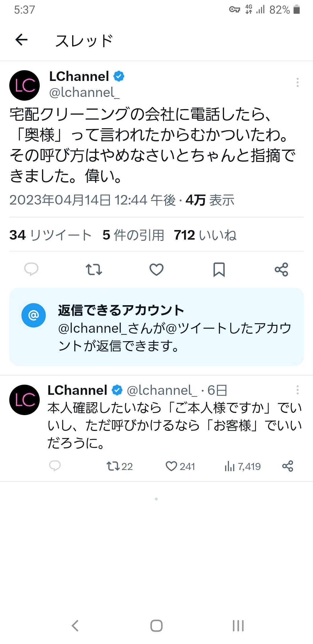Image resolution: width=313 pixels, height=644 pixels.
Task: Open the 34 retweets list
Action: [x=50, y=235]
